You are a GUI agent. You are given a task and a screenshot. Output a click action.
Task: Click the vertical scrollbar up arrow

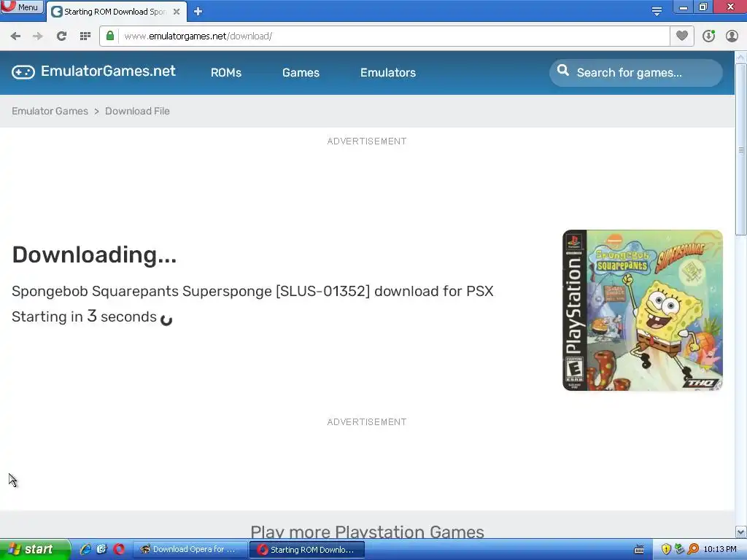(740, 57)
